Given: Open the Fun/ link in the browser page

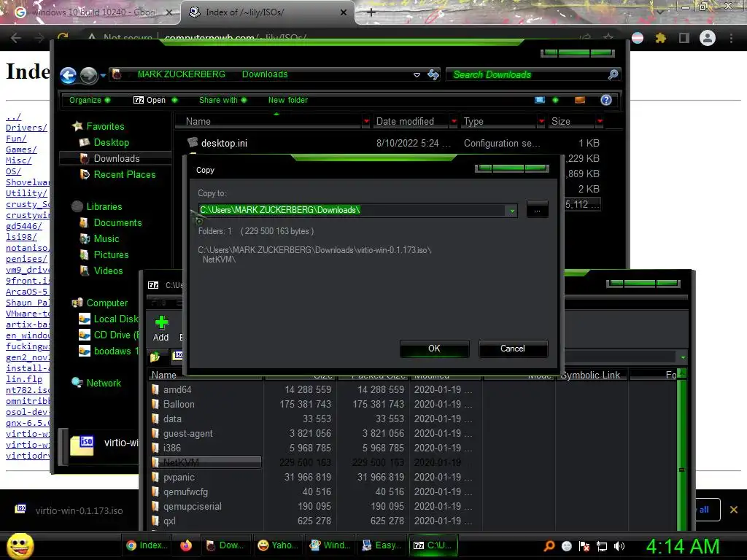Looking at the screenshot, I should pos(16,139).
